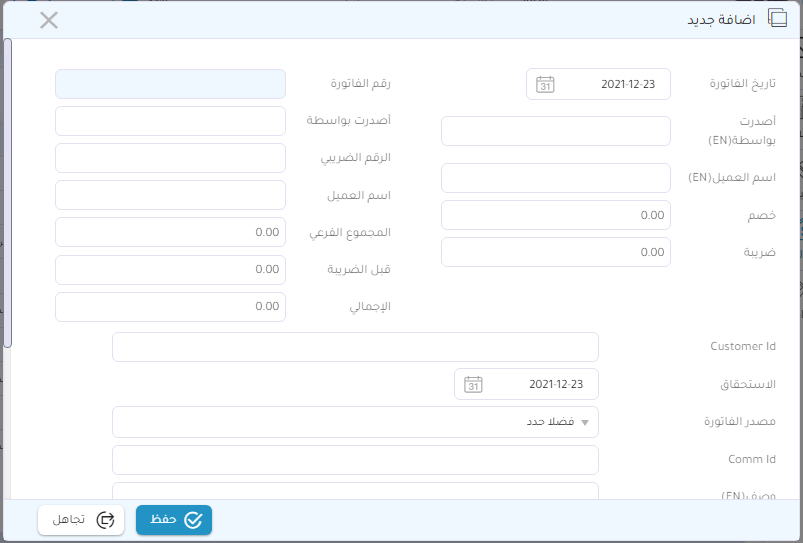This screenshot has height=543, width=803.
Task: Open calendar picker for due date الاستحقاق
Action: point(473,384)
